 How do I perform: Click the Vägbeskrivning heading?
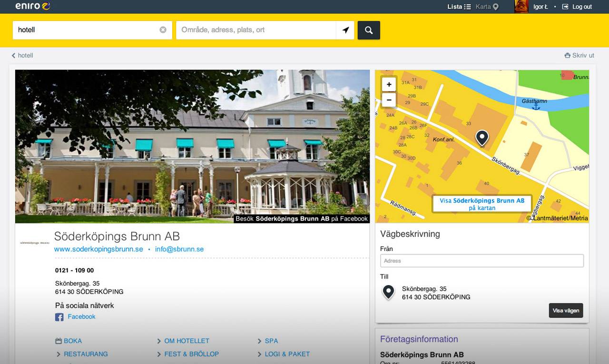[x=410, y=234]
